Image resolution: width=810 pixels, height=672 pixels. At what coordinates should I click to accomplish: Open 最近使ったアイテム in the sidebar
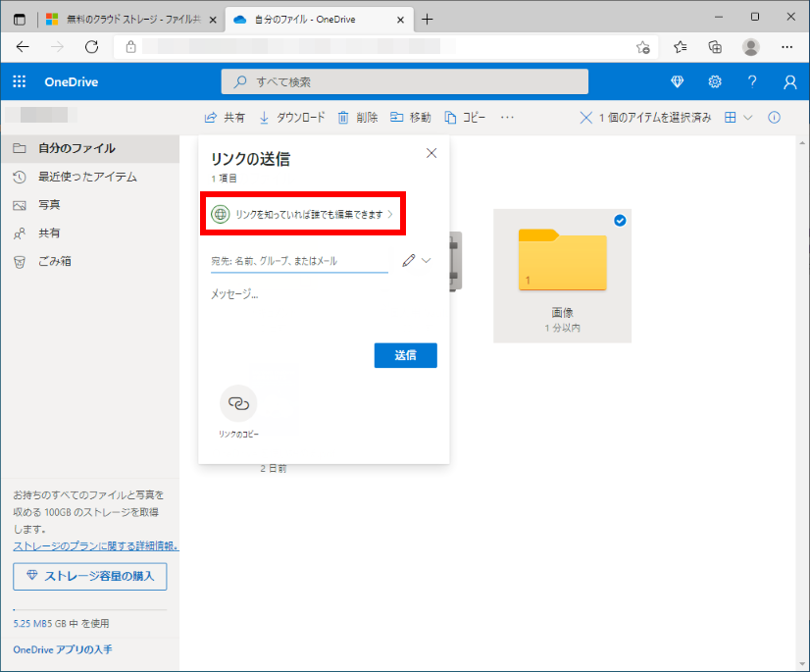pyautogui.click(x=90, y=177)
